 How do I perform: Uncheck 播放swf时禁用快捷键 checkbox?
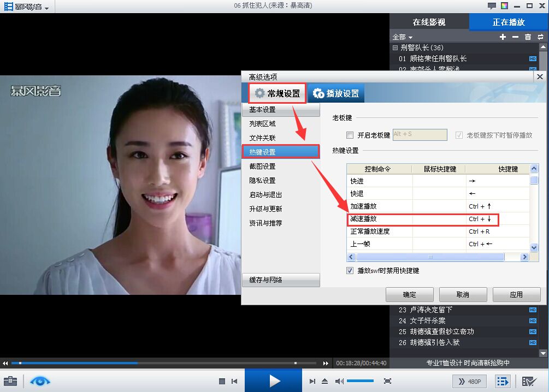tap(350, 271)
